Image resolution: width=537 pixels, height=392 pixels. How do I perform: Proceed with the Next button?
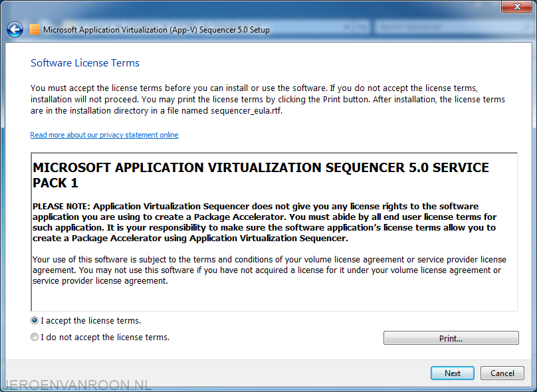click(x=453, y=373)
